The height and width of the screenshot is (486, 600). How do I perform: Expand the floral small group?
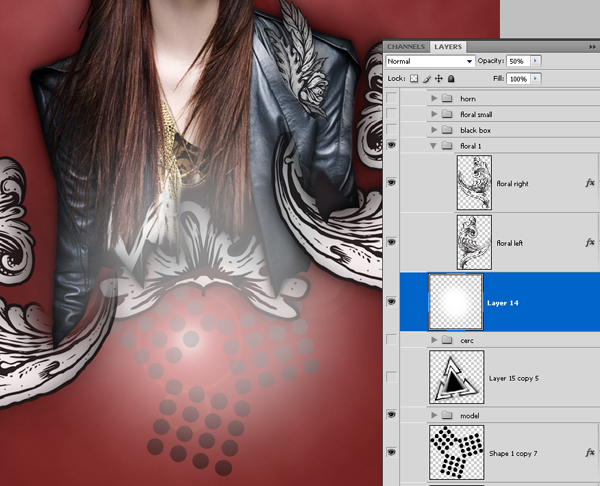coord(434,114)
